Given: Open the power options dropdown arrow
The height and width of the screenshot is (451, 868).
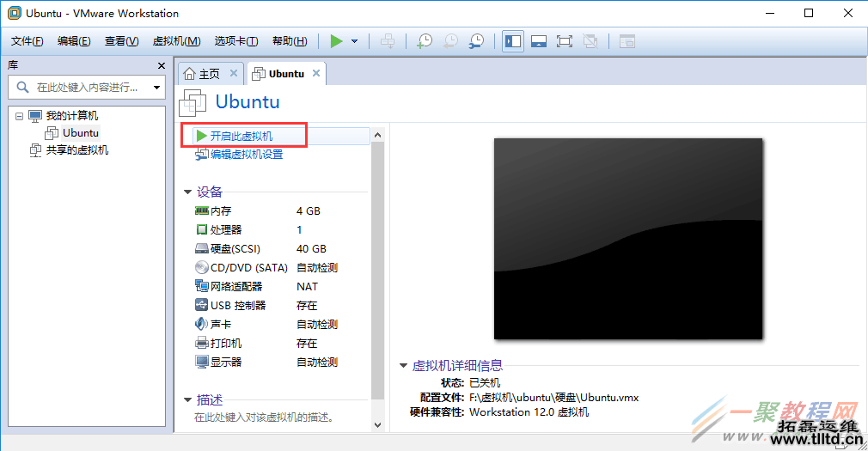Looking at the screenshot, I should point(354,41).
